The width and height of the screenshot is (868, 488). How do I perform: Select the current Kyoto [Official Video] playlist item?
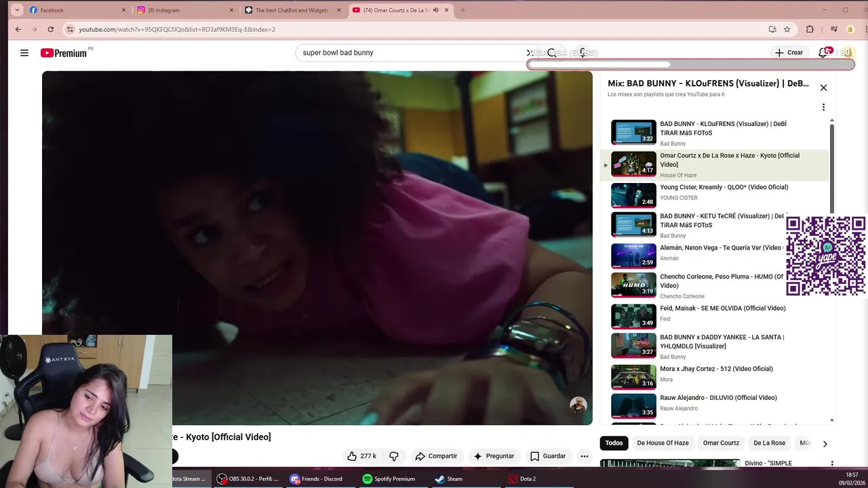[x=714, y=165]
